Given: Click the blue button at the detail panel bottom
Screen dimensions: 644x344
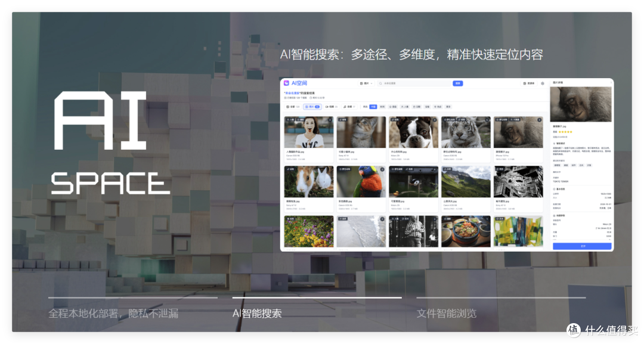Looking at the screenshot, I should coord(582,246).
